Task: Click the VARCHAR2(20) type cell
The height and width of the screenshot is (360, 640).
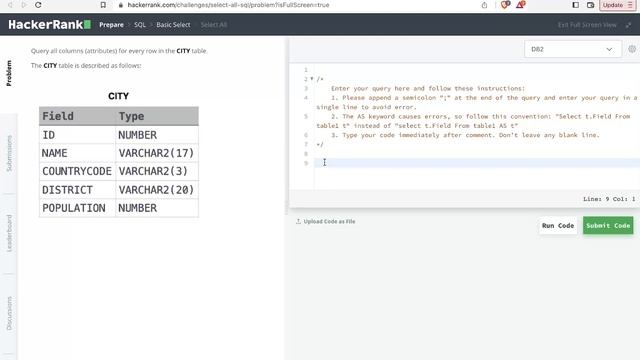Action: 157,190
